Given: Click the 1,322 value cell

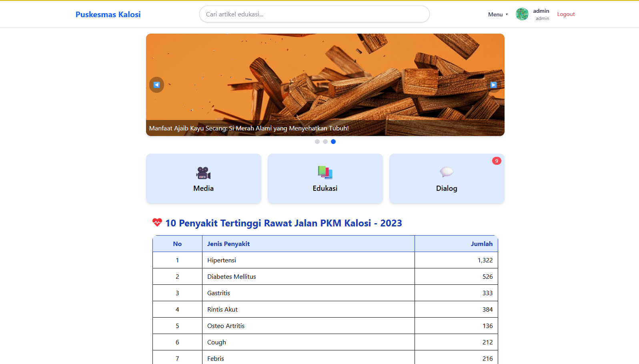Looking at the screenshot, I should (456, 260).
